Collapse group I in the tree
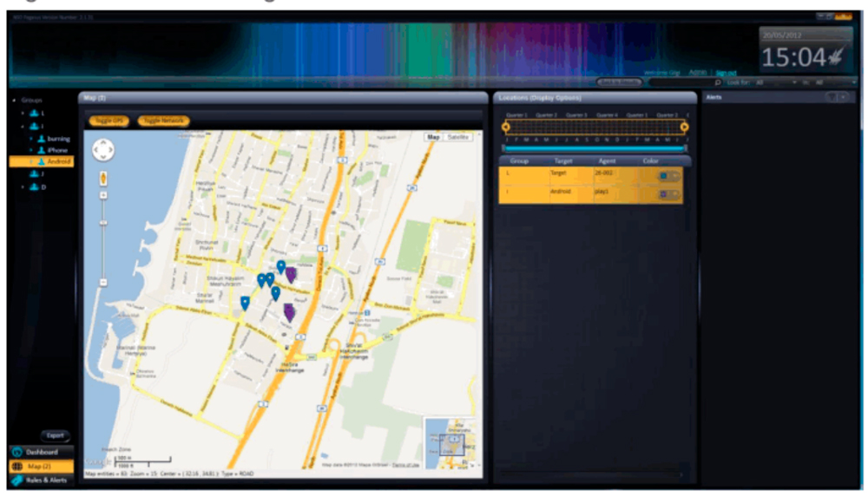868x496 pixels. 23,126
